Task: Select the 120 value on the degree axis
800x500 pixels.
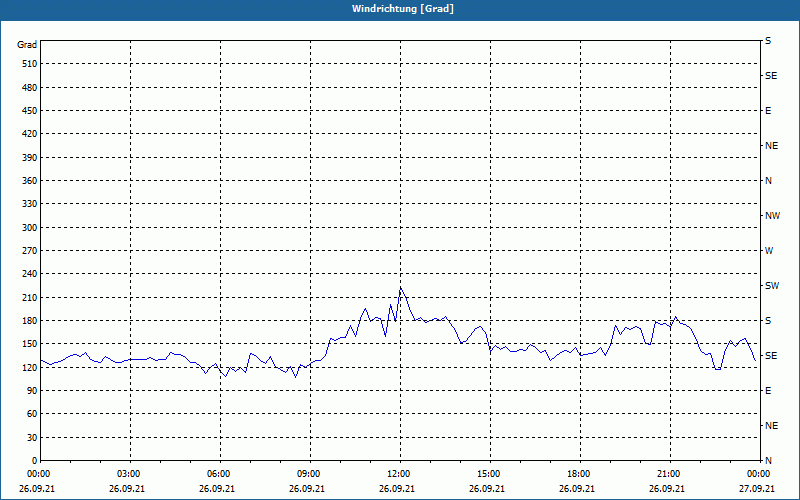Action: tap(30, 367)
